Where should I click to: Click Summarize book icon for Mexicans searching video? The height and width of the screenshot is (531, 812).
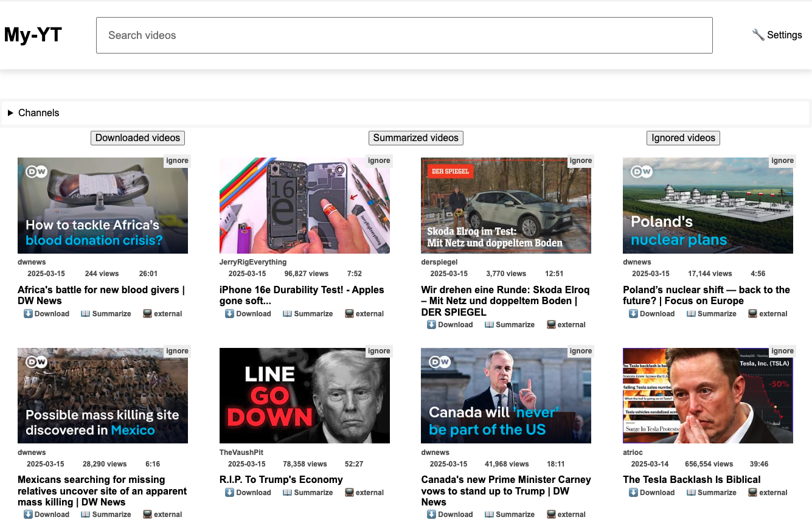click(x=85, y=515)
